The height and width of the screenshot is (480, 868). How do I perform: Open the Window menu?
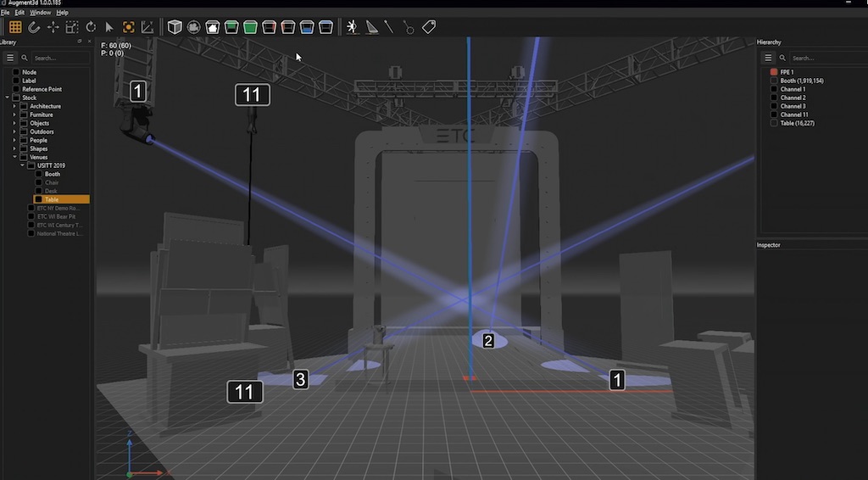coord(40,13)
